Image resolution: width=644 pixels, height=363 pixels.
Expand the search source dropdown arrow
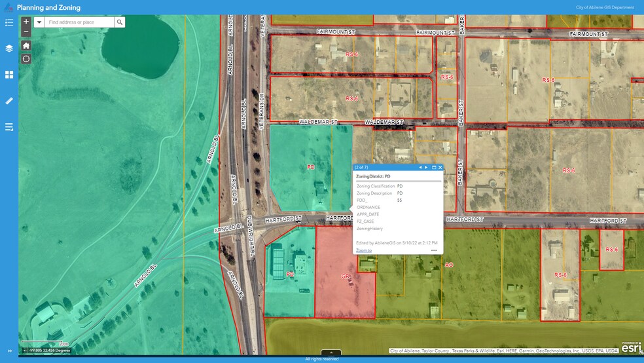click(x=39, y=22)
